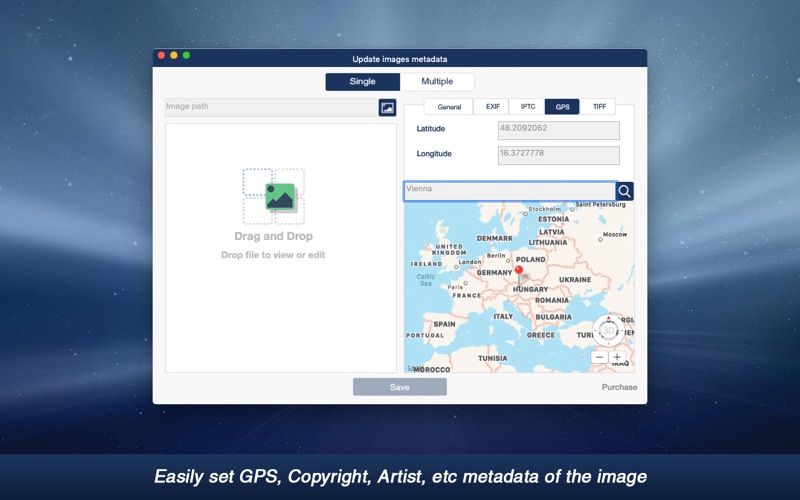Viewport: 800px width, 500px height.
Task: Zoom in the map with plus
Action: [617, 357]
